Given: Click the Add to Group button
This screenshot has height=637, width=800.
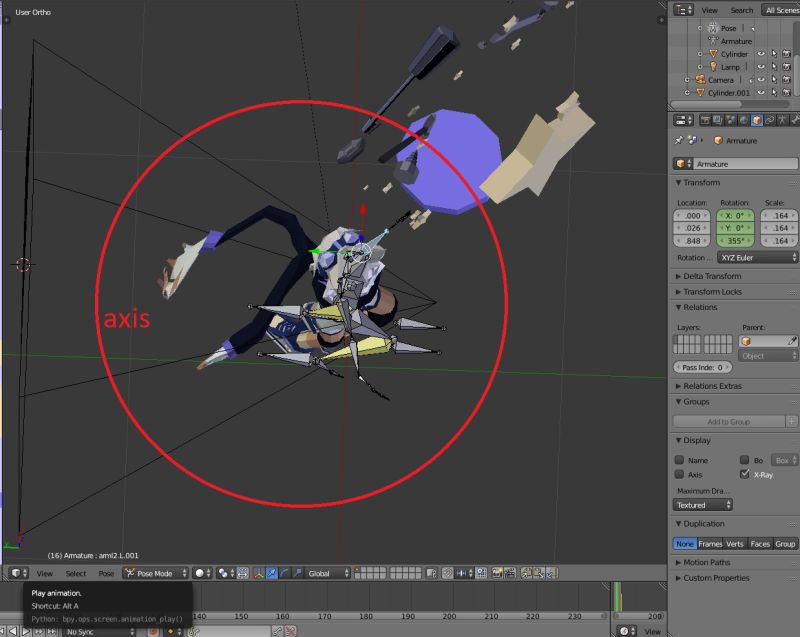Looking at the screenshot, I should click(729, 421).
